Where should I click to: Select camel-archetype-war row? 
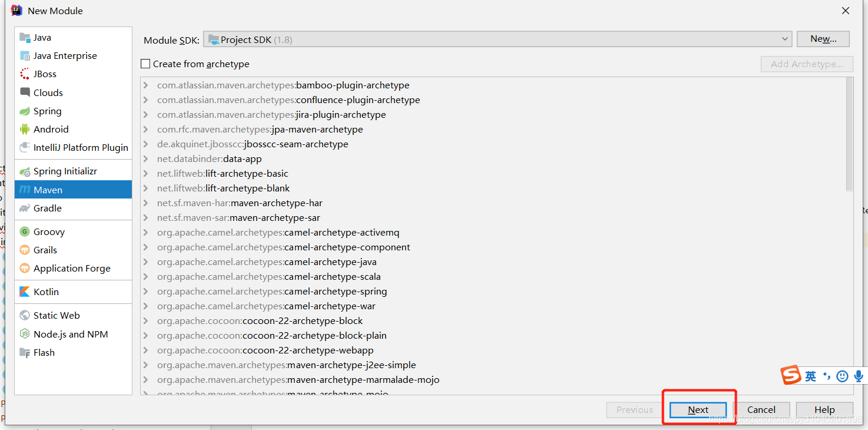(x=493, y=306)
